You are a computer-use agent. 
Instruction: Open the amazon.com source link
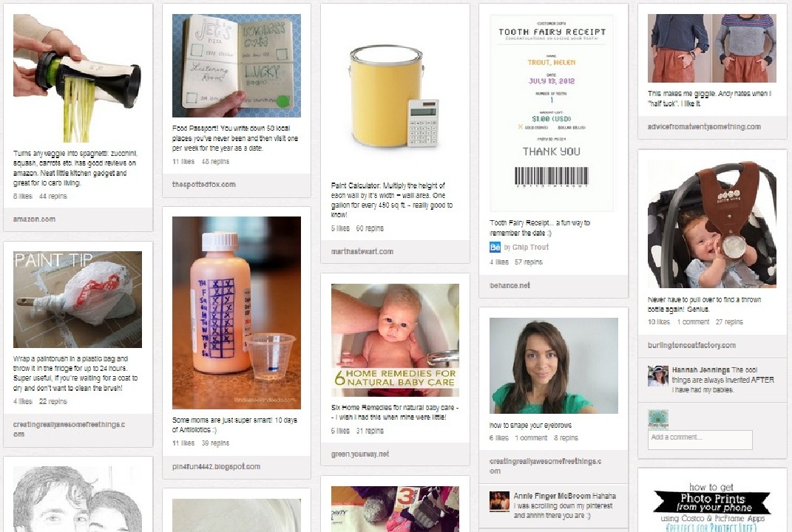coord(34,219)
